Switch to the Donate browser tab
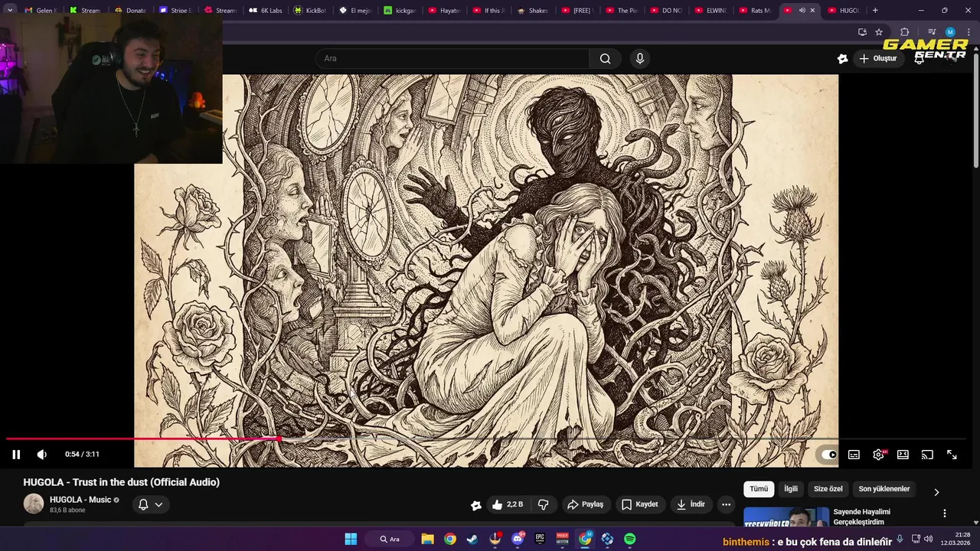Image resolution: width=980 pixels, height=551 pixels. tap(129, 11)
